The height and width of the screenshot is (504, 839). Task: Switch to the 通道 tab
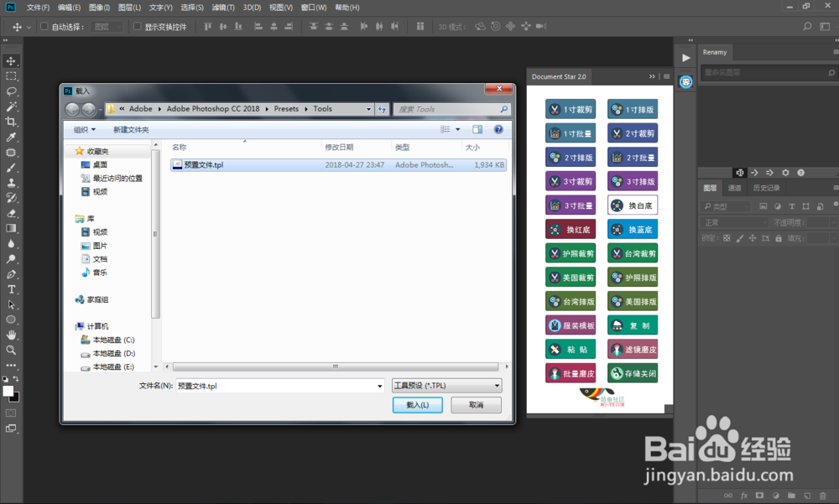735,188
